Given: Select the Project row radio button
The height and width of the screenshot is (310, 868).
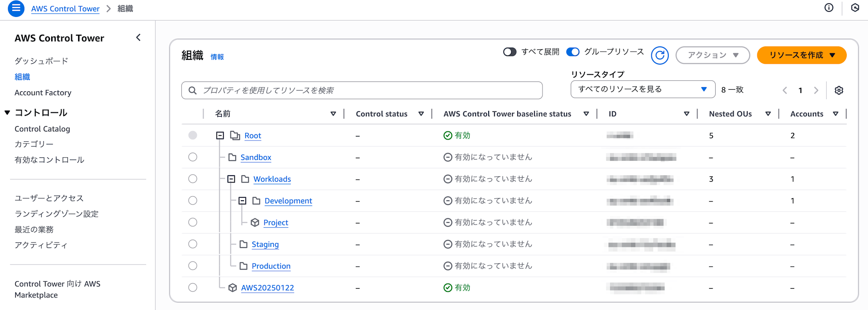Looking at the screenshot, I should [x=193, y=222].
